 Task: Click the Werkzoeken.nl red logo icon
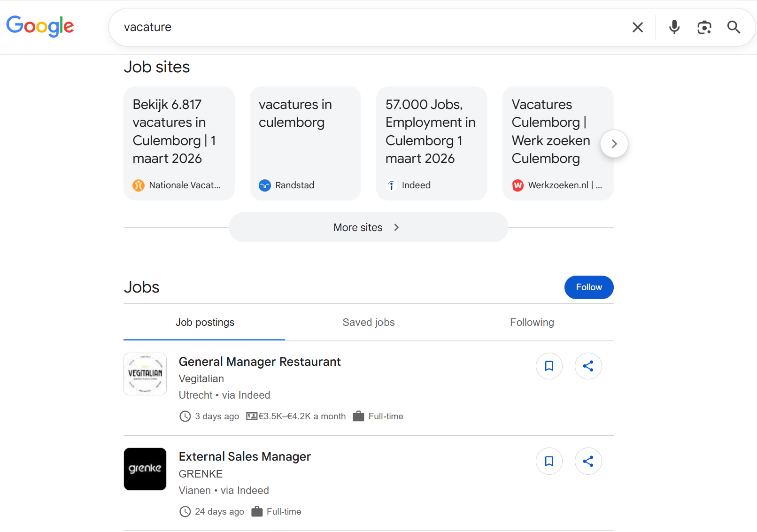[518, 185]
